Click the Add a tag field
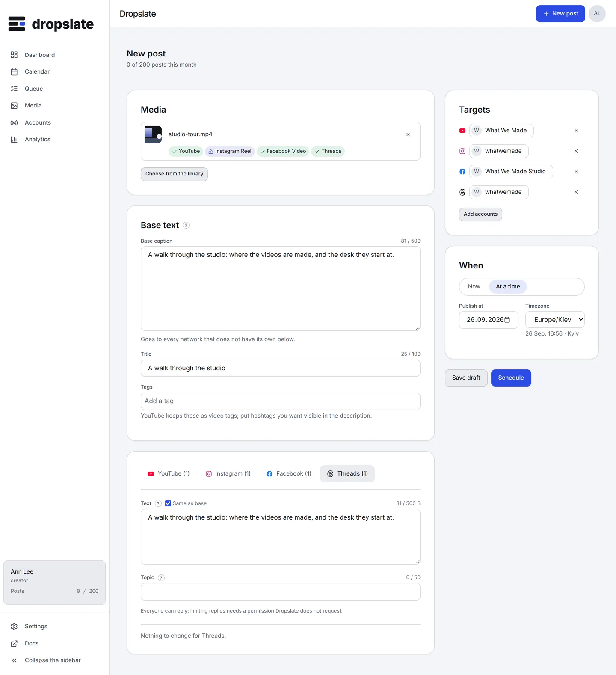Screen dimensions: 616x675 (281, 401)
